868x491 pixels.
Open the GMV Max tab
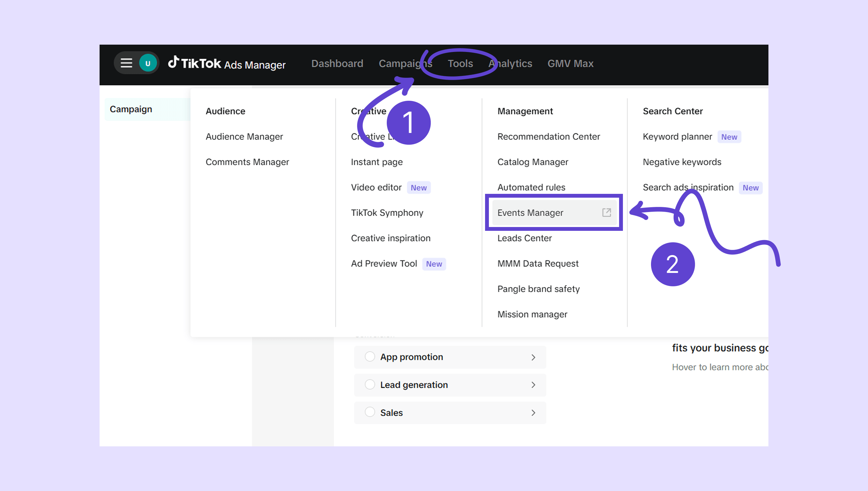570,63
